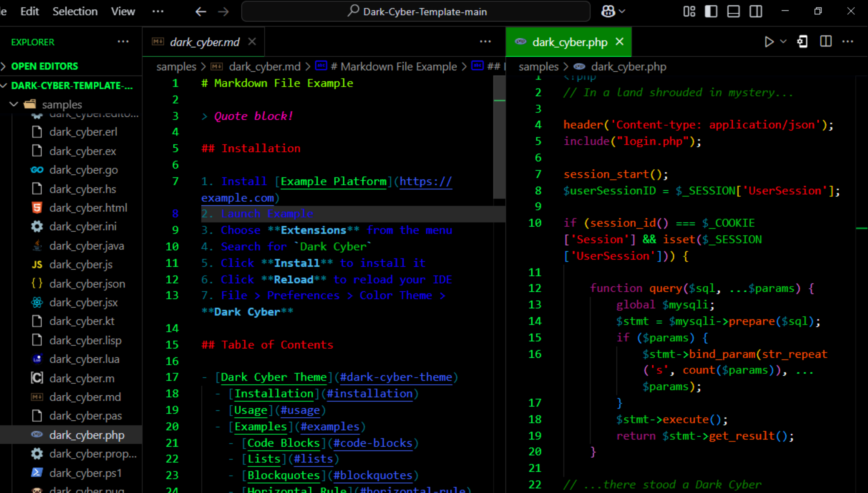Click samples breadcrumb in PHP editor
The image size is (868, 493).
coord(538,67)
